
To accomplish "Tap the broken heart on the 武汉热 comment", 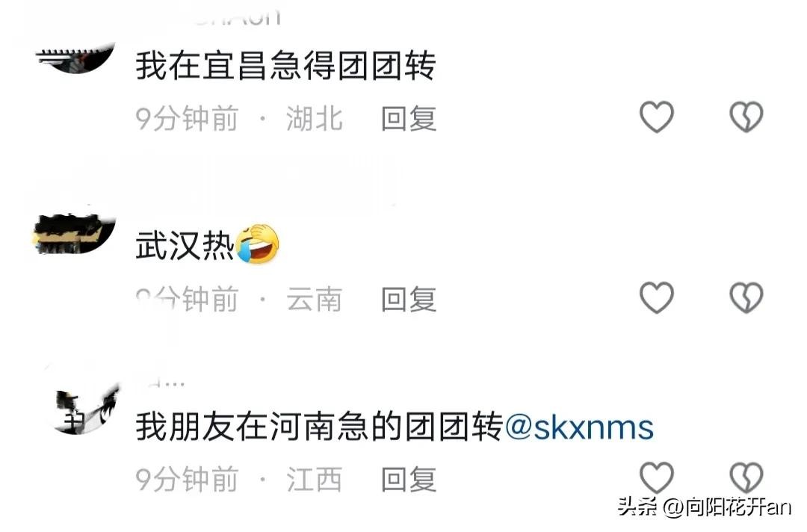I will tap(746, 297).
